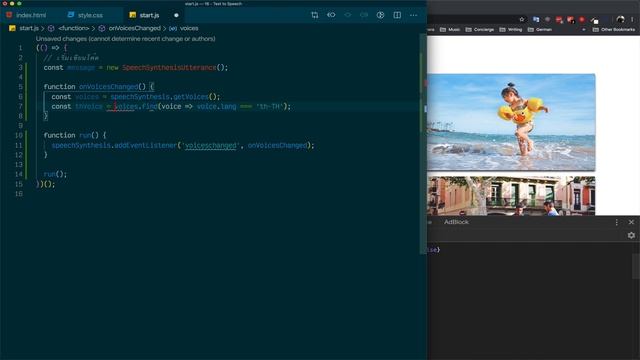The height and width of the screenshot is (360, 640).
Task: Click the child on beach photo
Action: (x=511, y=122)
